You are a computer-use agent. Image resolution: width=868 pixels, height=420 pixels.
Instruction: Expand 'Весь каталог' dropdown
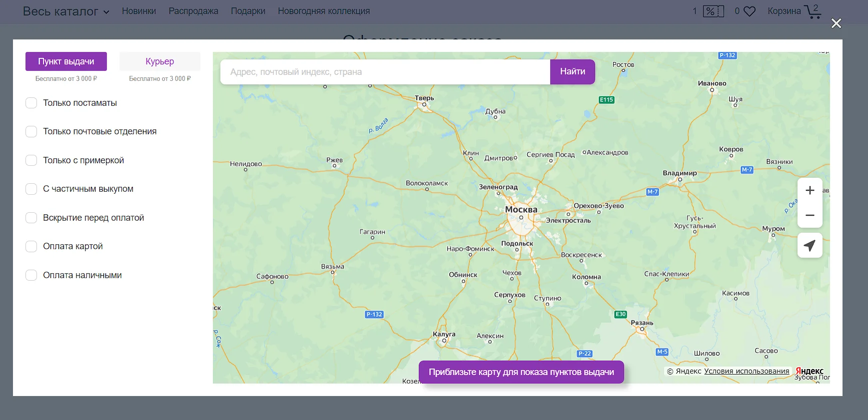click(66, 11)
